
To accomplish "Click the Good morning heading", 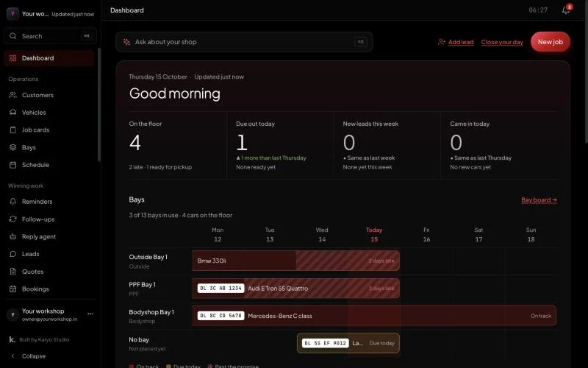I will click(175, 93).
